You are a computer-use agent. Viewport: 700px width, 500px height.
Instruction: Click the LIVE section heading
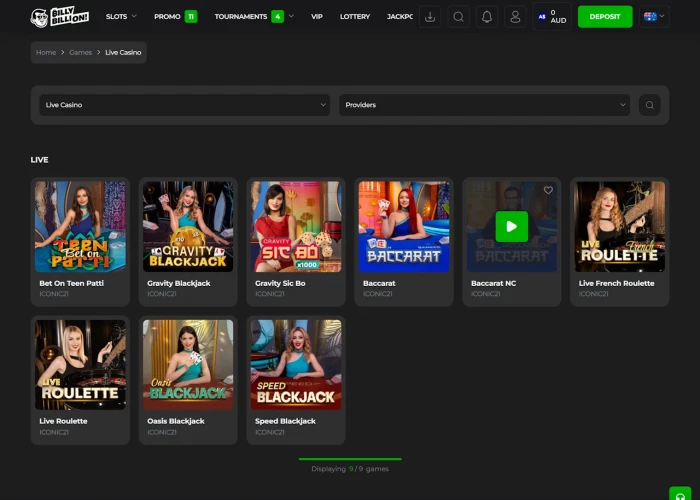coord(39,160)
